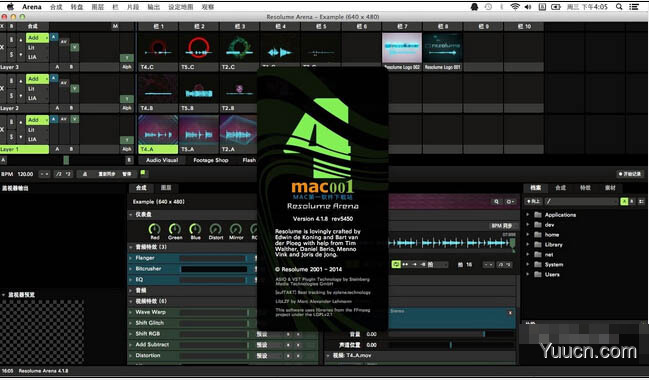Switch to the 特效 effects tab
The width and height of the screenshot is (649, 380).
coord(585,188)
